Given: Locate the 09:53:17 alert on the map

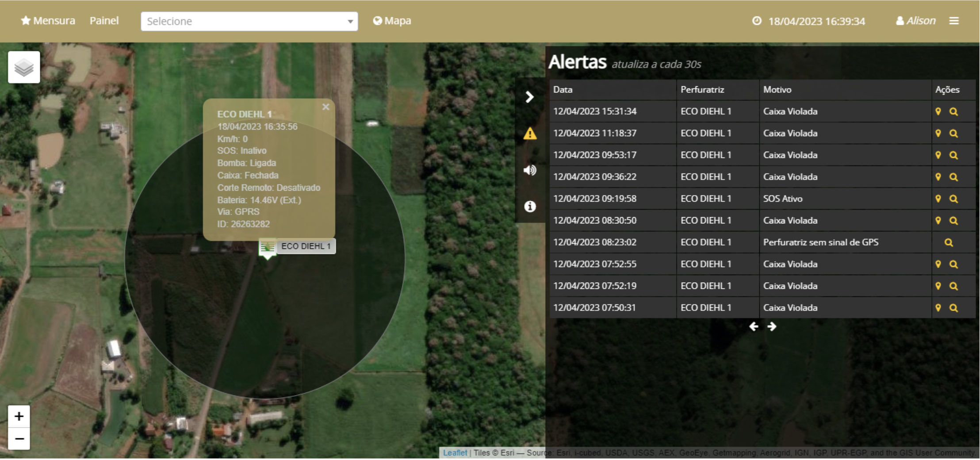Looking at the screenshot, I should (938, 155).
